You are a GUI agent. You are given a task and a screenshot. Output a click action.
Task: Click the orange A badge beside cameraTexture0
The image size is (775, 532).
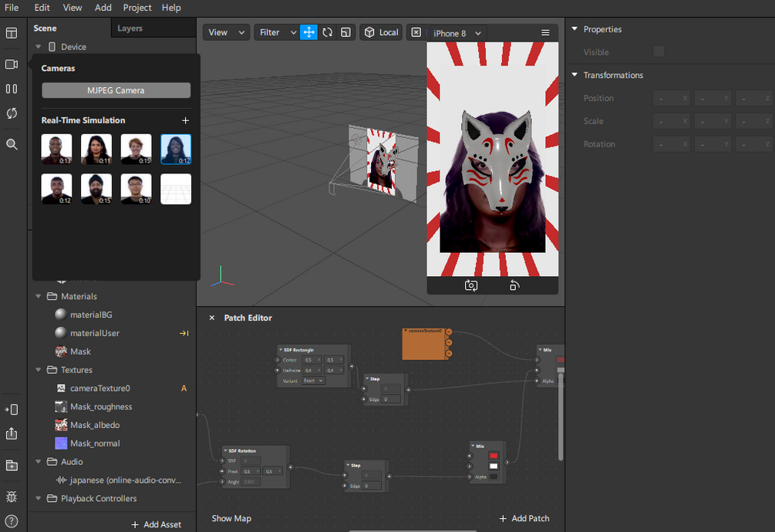[184, 389]
